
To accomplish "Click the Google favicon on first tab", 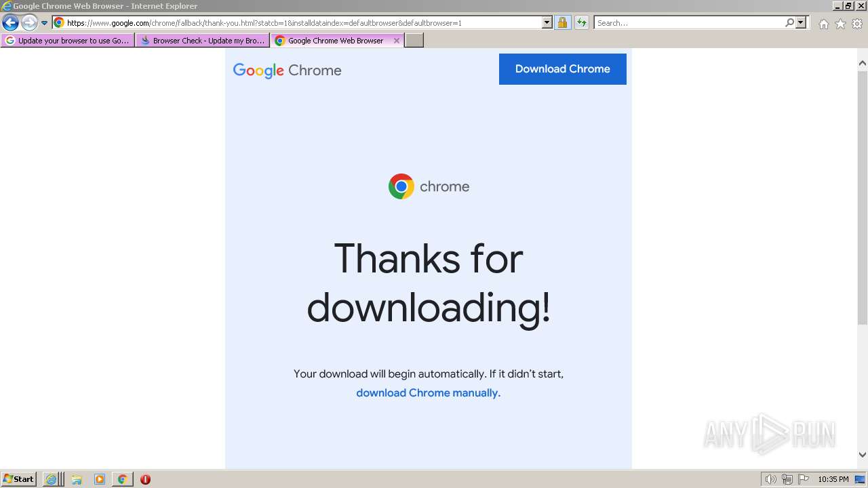I will coord(10,41).
